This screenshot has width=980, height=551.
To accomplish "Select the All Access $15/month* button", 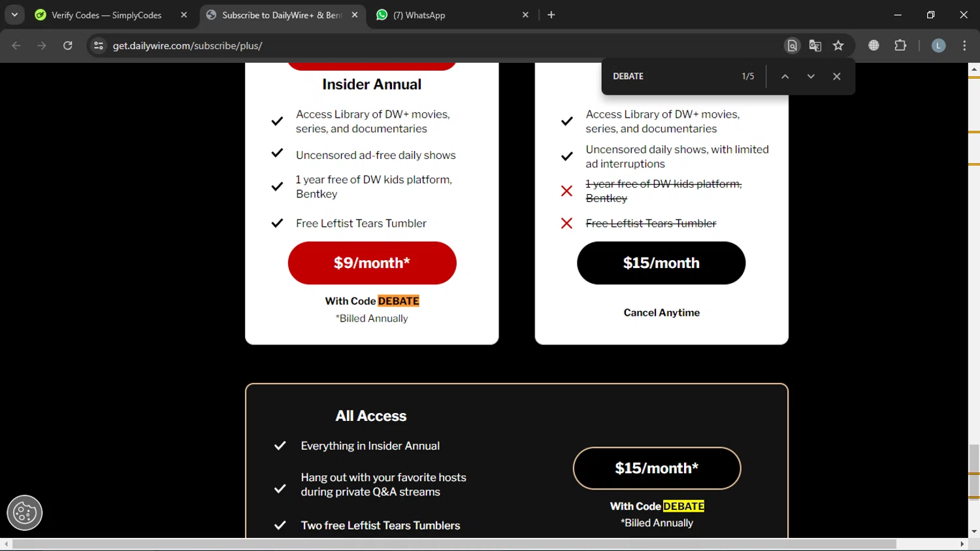I will (657, 468).
